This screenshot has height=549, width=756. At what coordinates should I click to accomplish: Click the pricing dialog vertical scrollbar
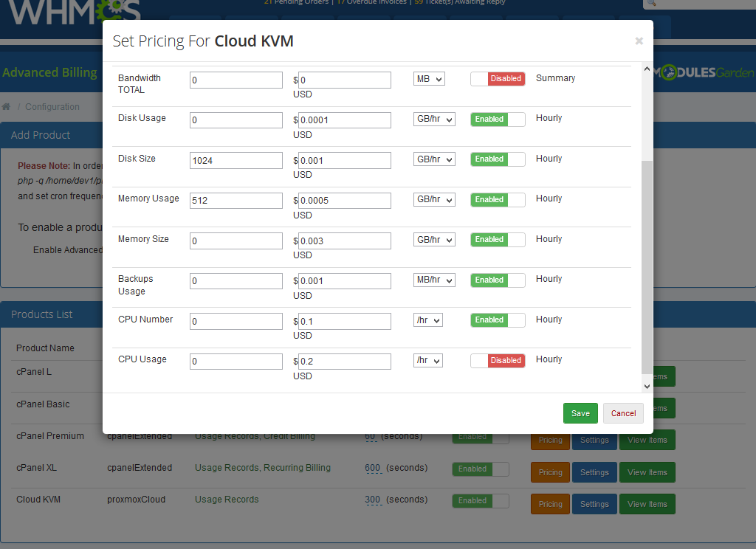pyautogui.click(x=647, y=267)
